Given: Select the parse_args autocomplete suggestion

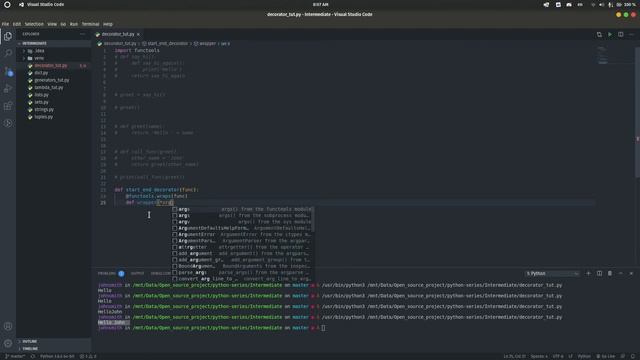Looking at the screenshot, I should [242, 273].
